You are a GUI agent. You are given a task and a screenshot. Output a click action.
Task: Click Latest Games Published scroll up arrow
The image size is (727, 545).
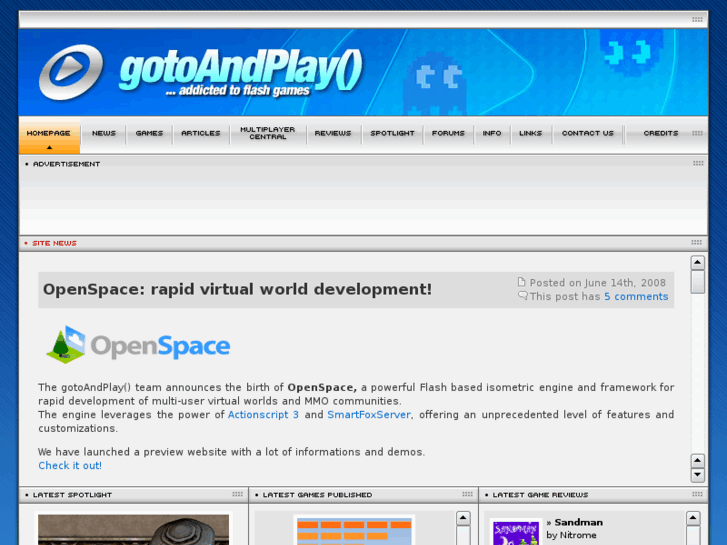pos(463,518)
